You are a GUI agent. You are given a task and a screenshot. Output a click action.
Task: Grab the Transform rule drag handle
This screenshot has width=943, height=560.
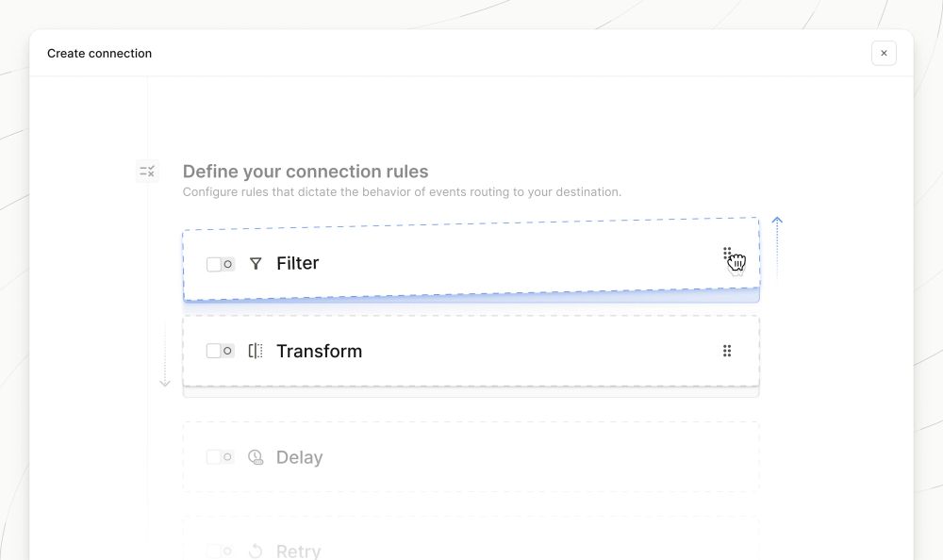point(727,351)
